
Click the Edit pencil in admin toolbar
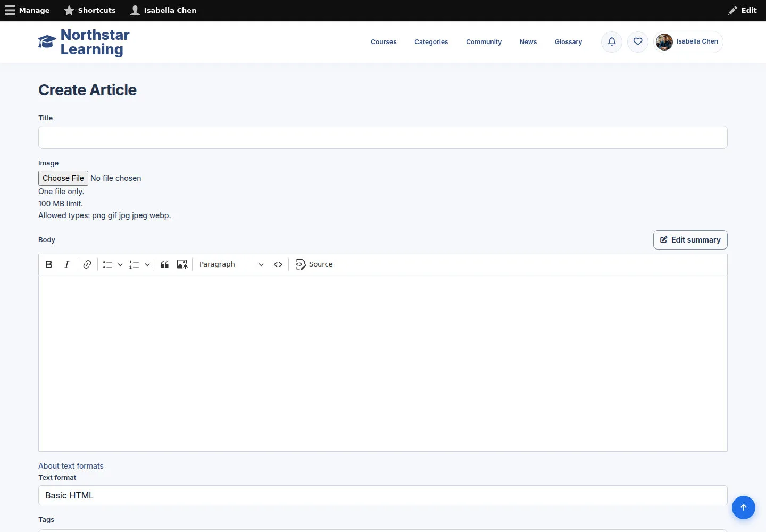click(743, 10)
